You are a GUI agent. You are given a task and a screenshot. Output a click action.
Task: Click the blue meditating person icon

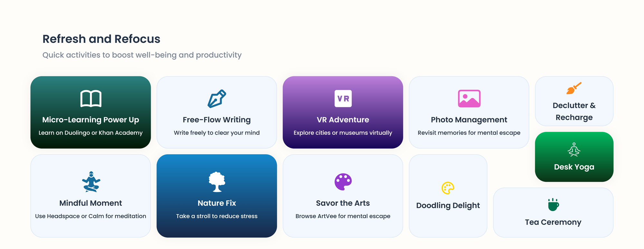pyautogui.click(x=91, y=182)
